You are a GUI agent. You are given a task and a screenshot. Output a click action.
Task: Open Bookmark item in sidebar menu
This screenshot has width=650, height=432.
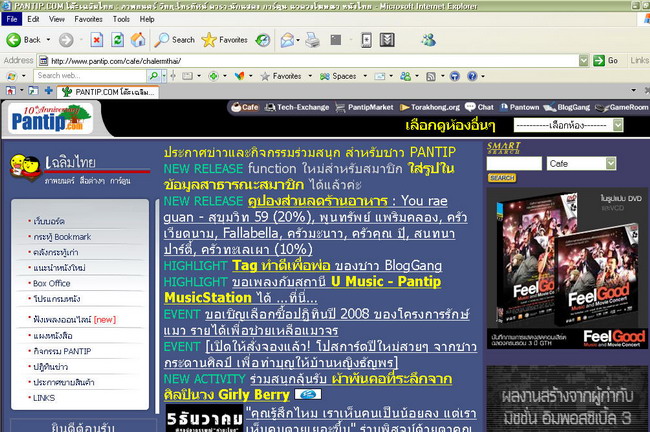(x=62, y=237)
